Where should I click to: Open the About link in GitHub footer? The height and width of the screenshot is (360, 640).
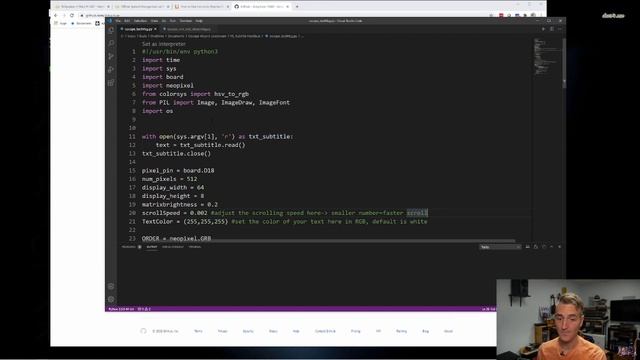point(448,331)
